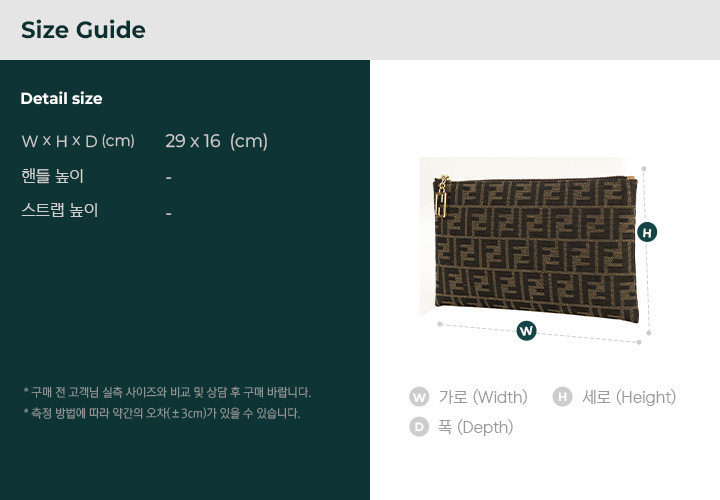
Task: Click the 스트랩 높이 label
Action: tap(60, 210)
